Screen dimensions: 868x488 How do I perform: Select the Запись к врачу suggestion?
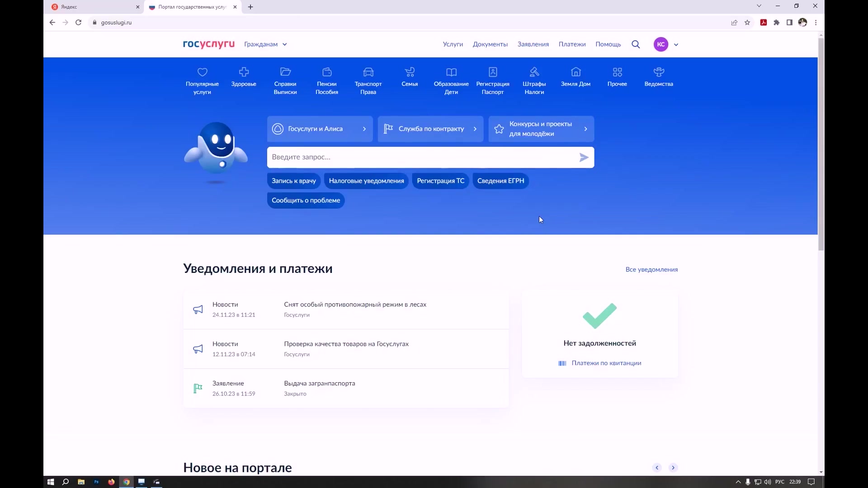294,181
